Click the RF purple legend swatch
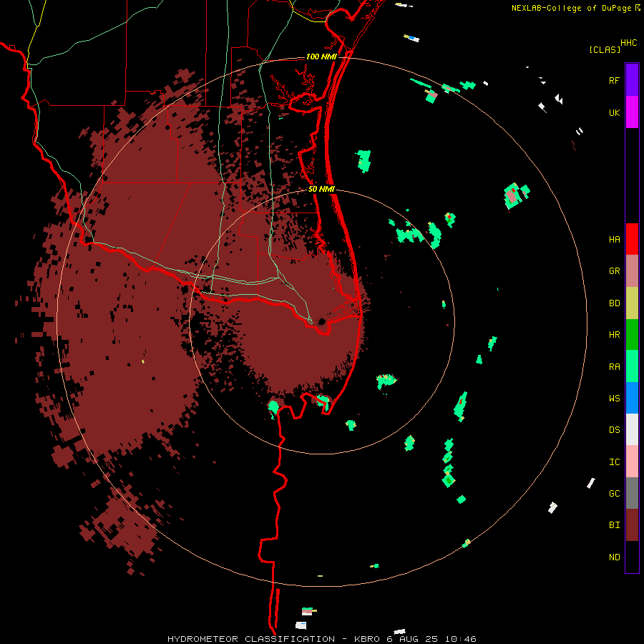Viewport: 644px width, 644px height. coord(632,80)
